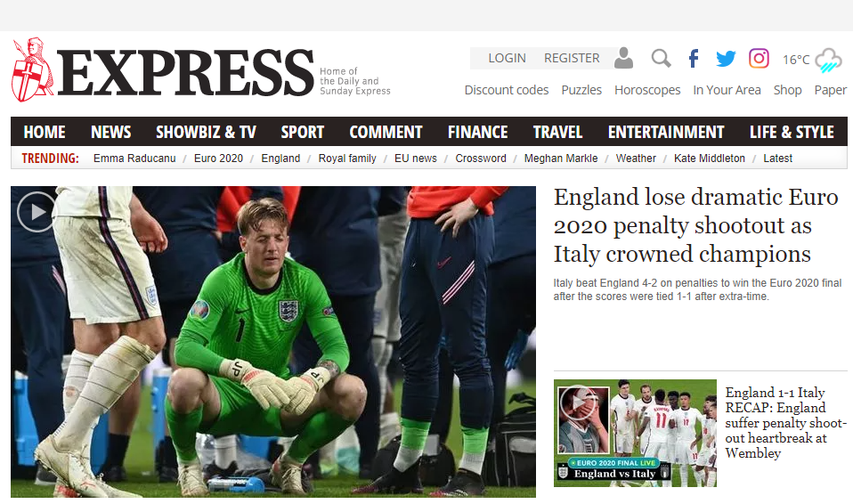Screen dimensions: 853x504
Task: Visit the Express Facebook page icon
Action: [x=694, y=58]
